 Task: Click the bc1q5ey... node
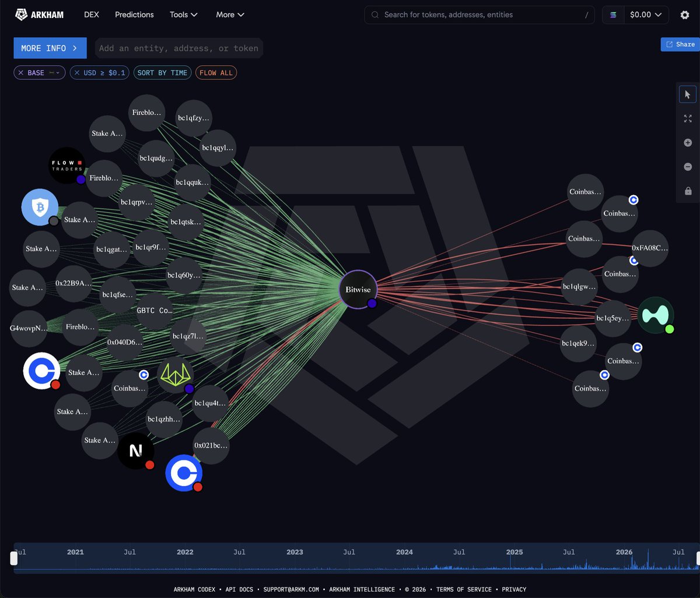click(612, 318)
